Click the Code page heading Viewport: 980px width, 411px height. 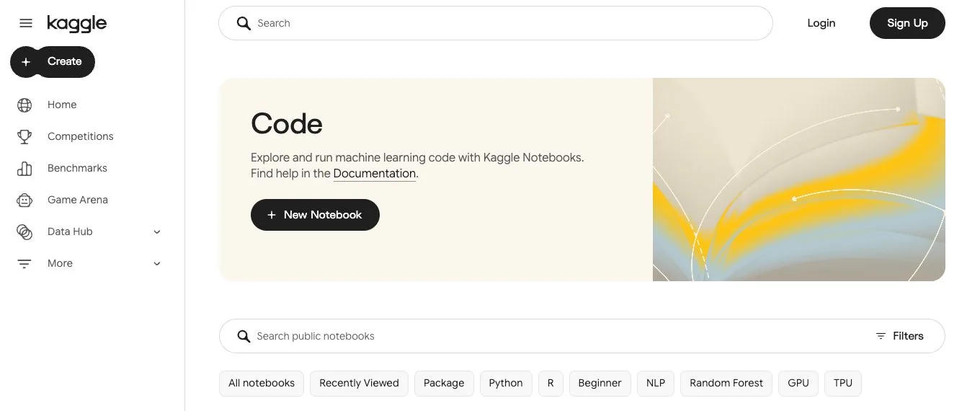[287, 124]
